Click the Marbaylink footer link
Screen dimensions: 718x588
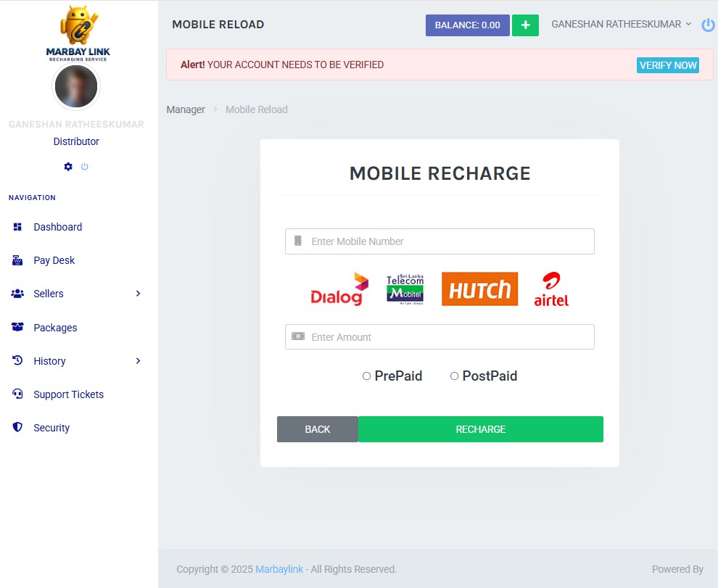(279, 569)
